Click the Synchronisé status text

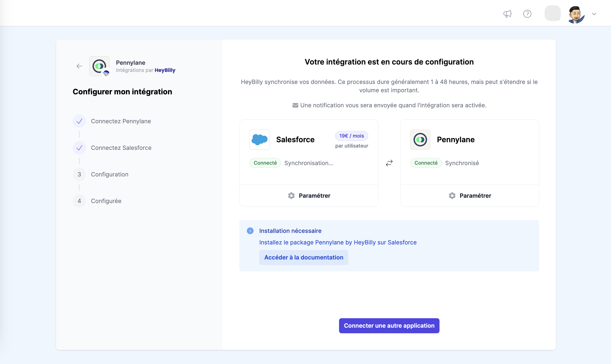coord(462,163)
